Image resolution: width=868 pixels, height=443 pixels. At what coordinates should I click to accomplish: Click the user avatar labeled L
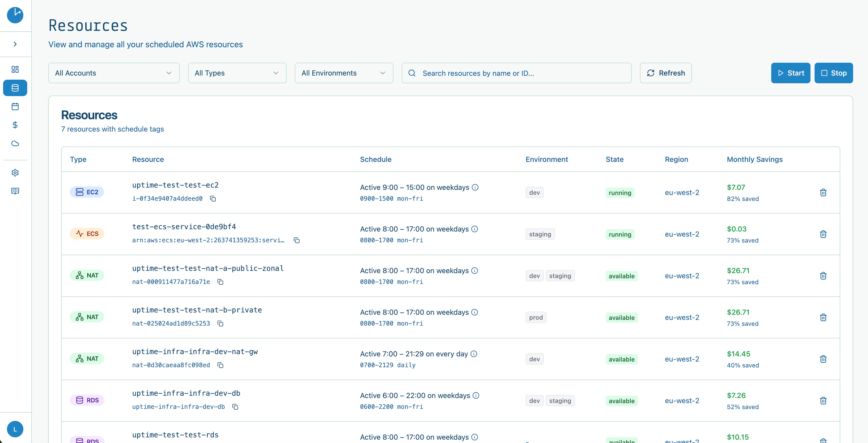[15, 429]
